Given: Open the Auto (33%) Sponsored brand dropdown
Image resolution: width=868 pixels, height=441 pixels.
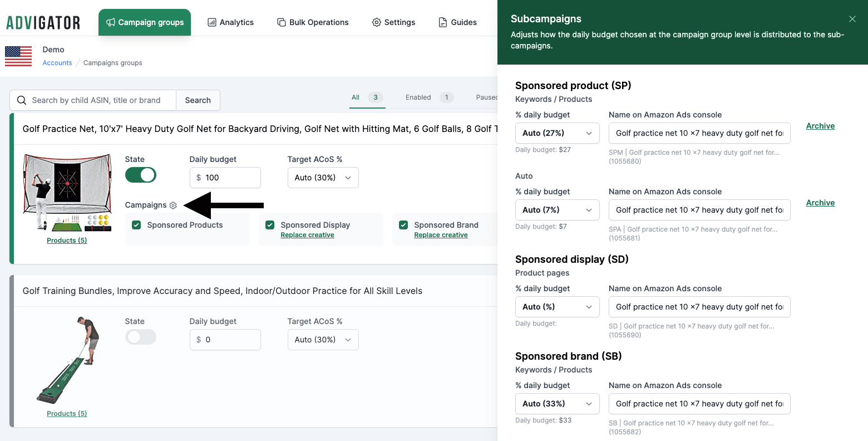Looking at the screenshot, I should point(558,404).
